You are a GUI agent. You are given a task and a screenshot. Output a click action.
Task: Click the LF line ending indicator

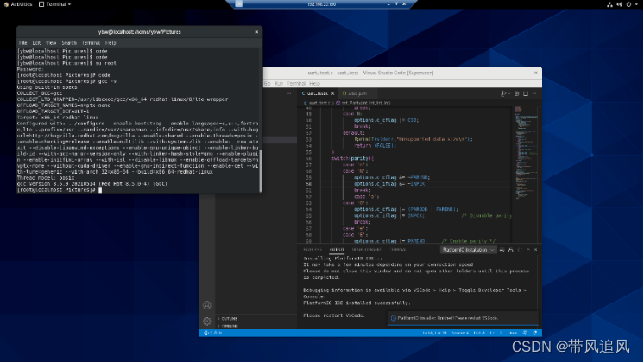492,333
